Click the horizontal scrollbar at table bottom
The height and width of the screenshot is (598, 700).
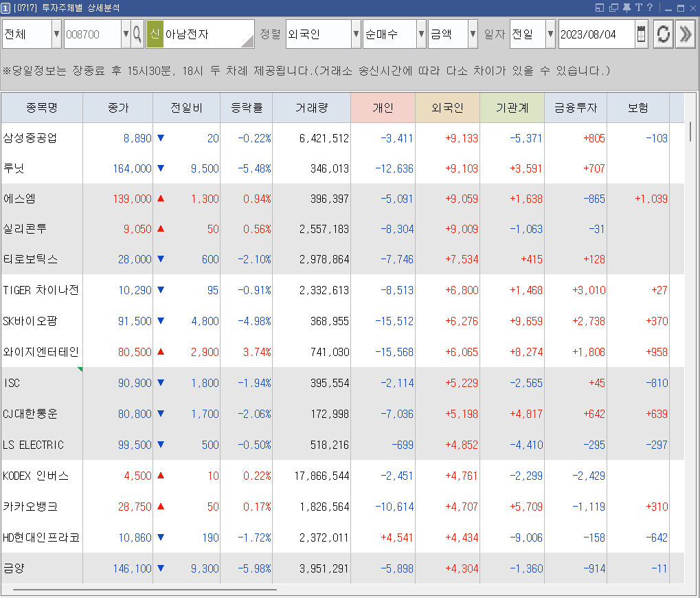coord(145,590)
